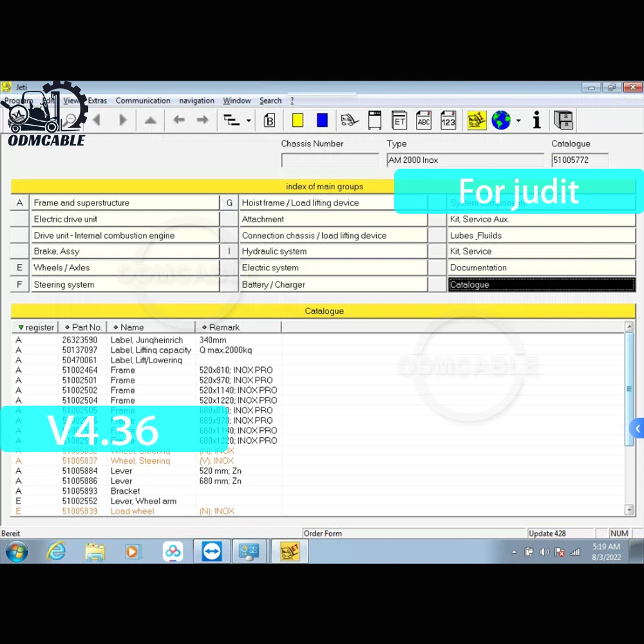644x644 pixels.
Task: Click the Catalogue number field 51005772
Action: (x=580, y=160)
